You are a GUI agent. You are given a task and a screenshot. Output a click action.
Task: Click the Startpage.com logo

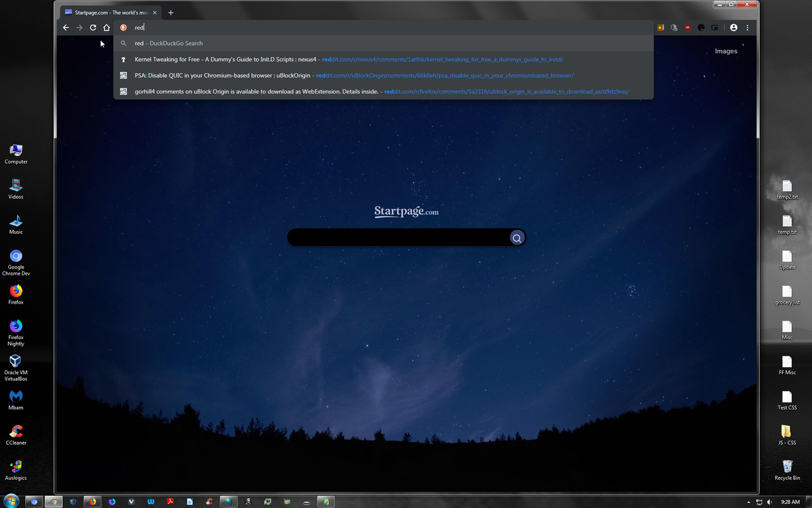click(406, 211)
